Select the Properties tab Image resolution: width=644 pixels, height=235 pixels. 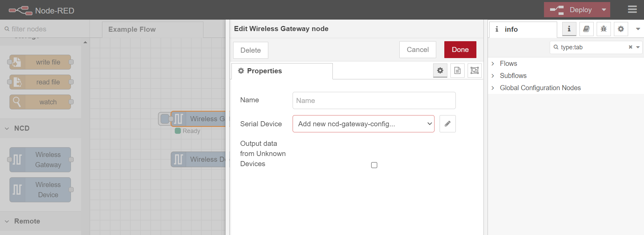264,71
